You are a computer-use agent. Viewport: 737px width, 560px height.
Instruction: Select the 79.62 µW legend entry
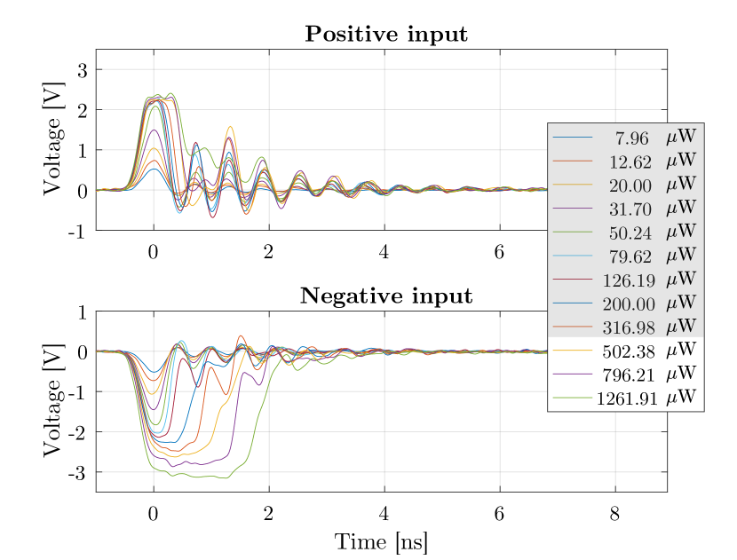coord(625,256)
